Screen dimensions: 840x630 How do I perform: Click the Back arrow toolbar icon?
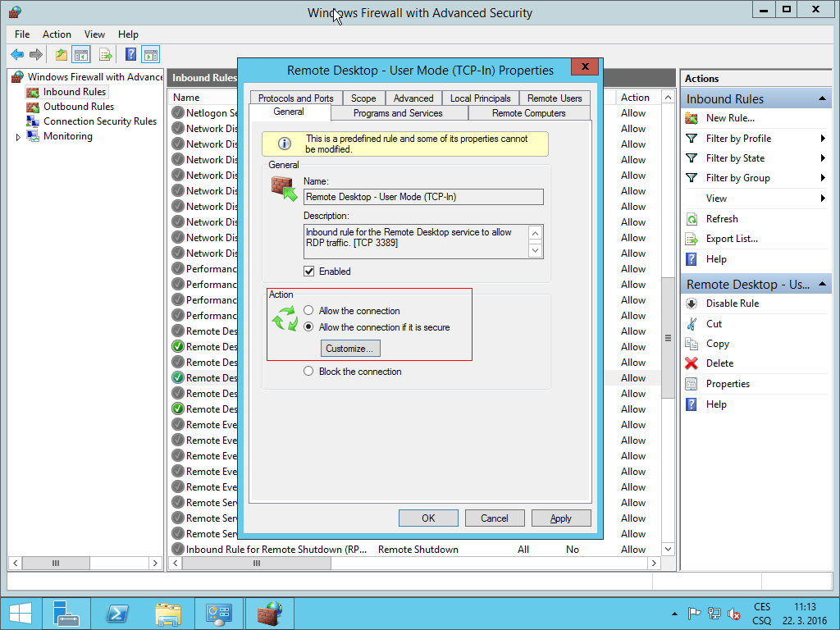(17, 54)
